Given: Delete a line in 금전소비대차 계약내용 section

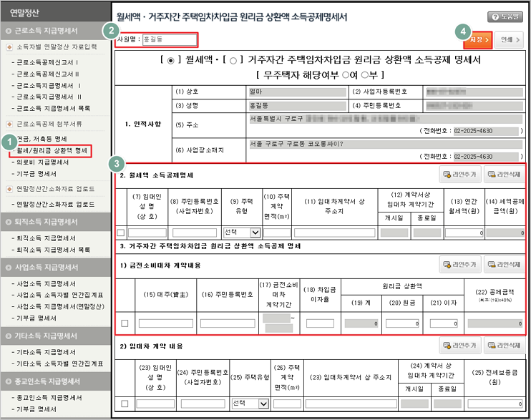Looking at the screenshot, I should pyautogui.click(x=505, y=264).
